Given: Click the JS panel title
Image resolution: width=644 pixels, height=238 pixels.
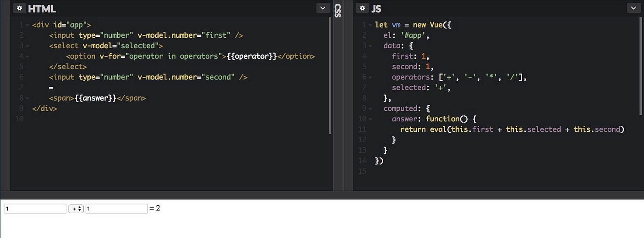Looking at the screenshot, I should (x=376, y=8).
